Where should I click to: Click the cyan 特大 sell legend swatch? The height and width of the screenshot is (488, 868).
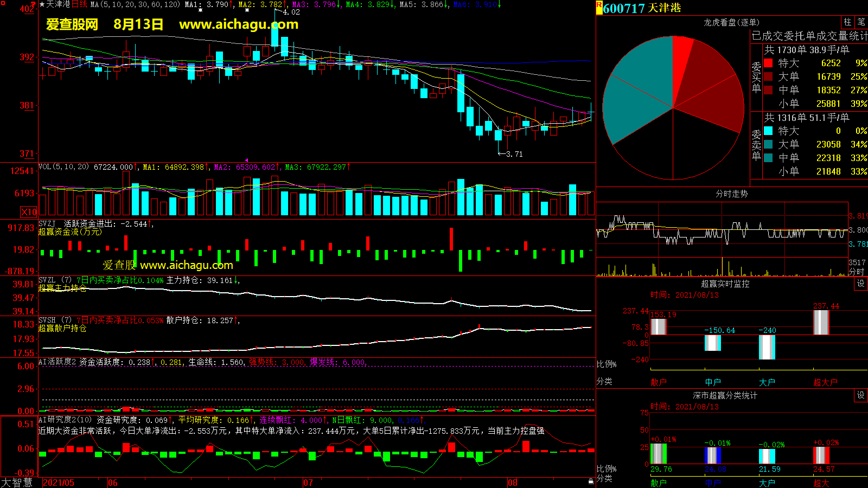768,131
